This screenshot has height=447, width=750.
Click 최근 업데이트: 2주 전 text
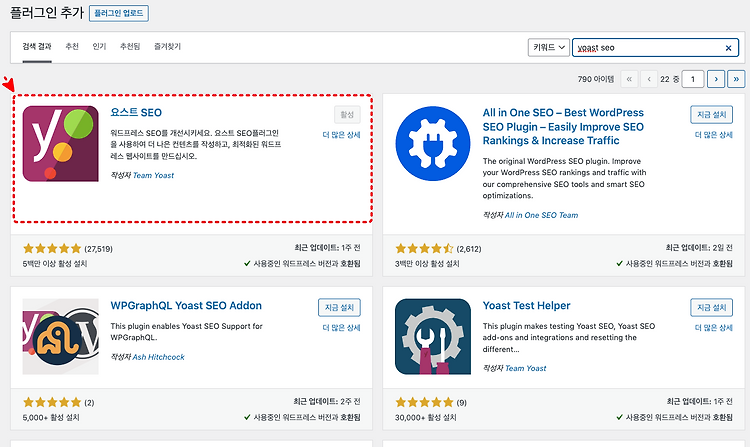[x=327, y=402]
